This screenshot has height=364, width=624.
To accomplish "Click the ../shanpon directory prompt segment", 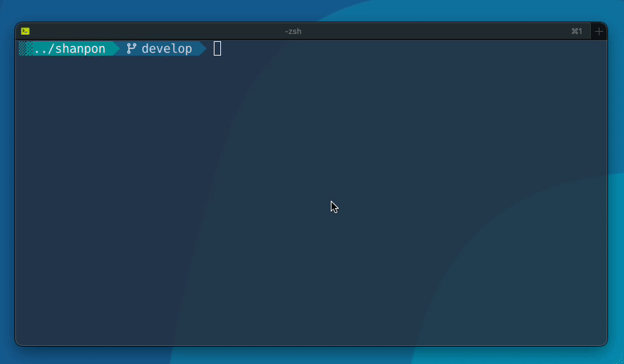I will (x=69, y=48).
